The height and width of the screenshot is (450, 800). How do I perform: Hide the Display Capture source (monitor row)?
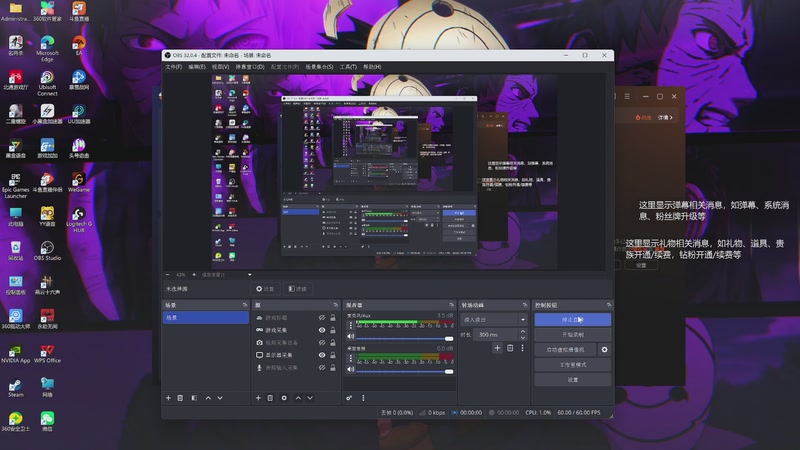point(322,355)
